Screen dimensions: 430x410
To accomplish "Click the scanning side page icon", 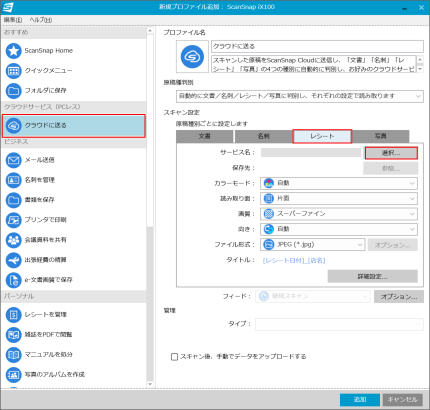I will pos(268,198).
